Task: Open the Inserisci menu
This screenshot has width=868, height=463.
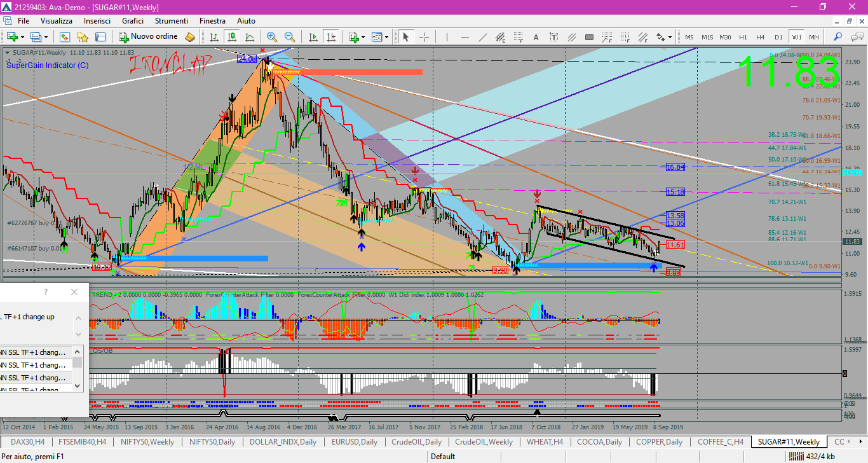Action: point(97,21)
